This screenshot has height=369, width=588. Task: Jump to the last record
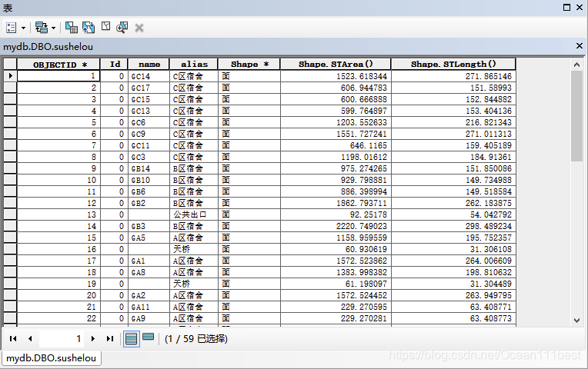[x=110, y=339]
